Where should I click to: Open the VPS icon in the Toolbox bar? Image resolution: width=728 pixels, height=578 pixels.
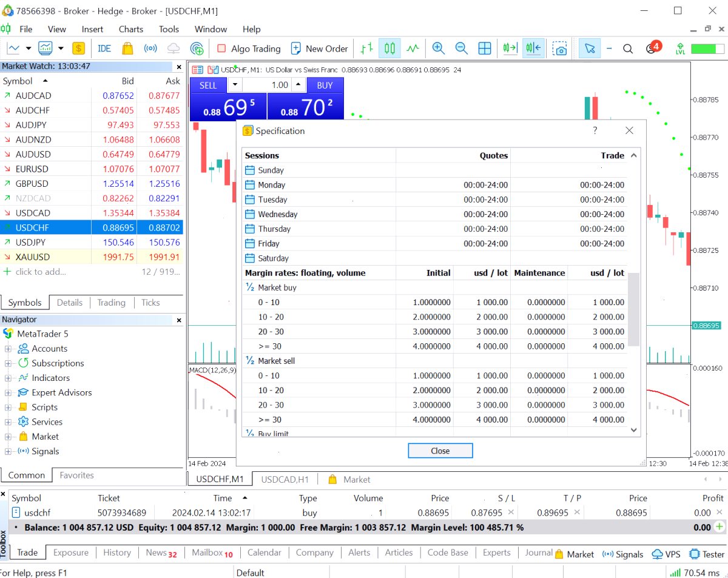(x=666, y=554)
